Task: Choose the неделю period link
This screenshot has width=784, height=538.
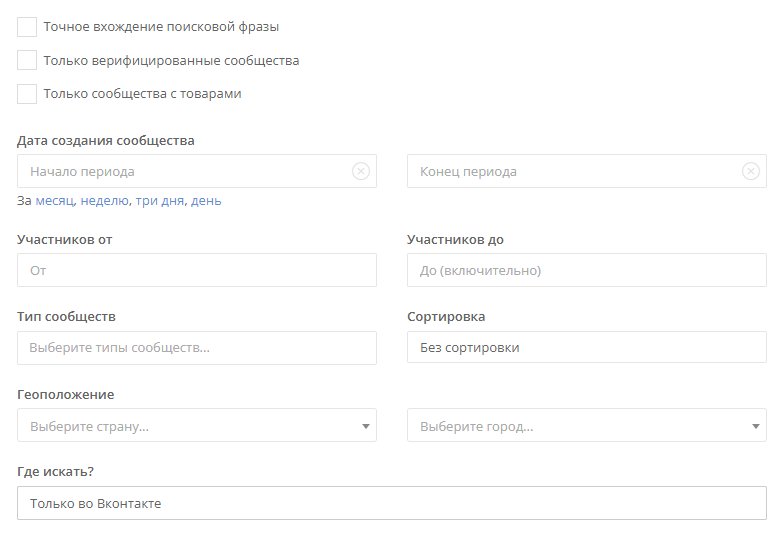Action: coord(105,201)
